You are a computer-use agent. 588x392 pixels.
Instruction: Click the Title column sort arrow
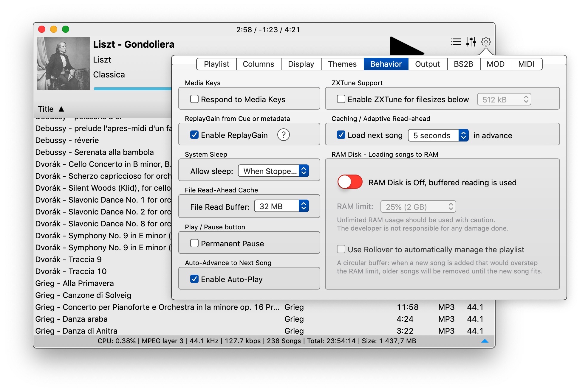pyautogui.click(x=61, y=109)
